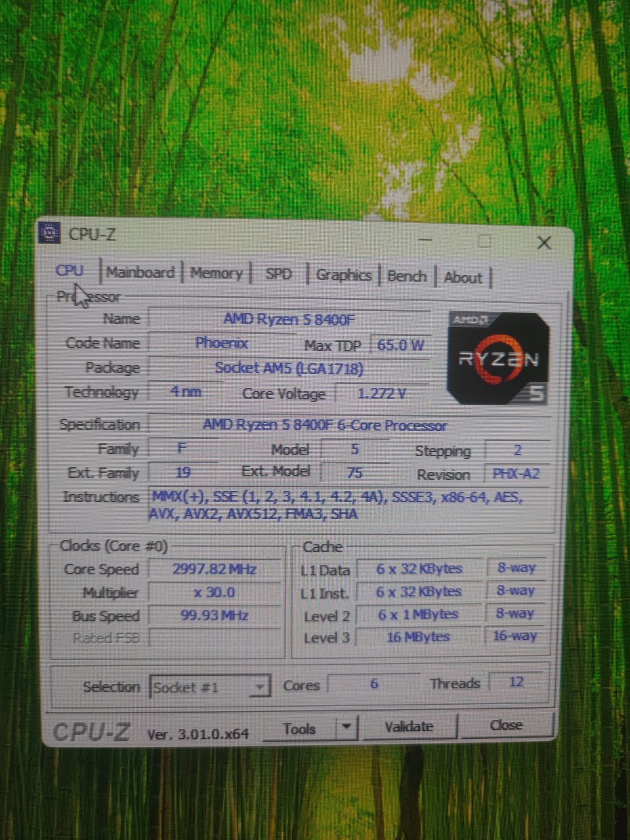Click the Tools button
The width and height of the screenshot is (630, 840).
(x=299, y=728)
